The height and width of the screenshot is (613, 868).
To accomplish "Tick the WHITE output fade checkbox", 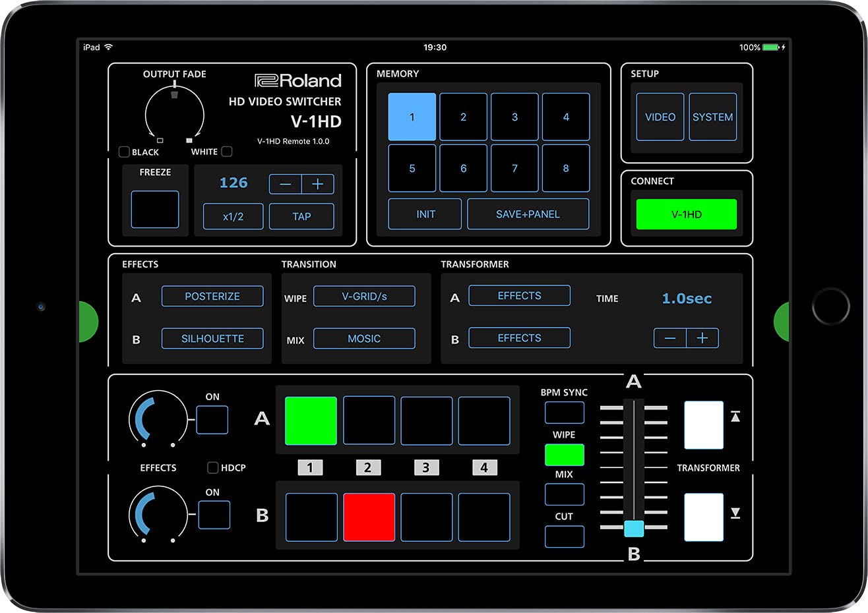I will tap(227, 152).
